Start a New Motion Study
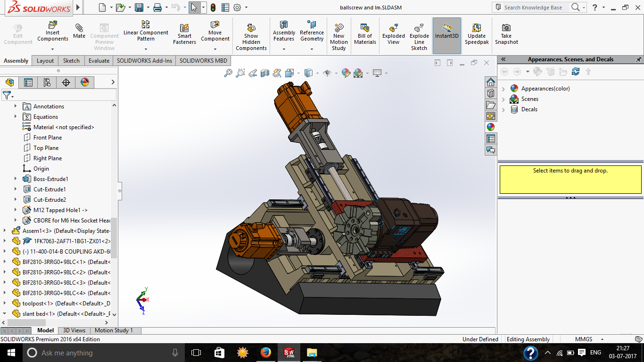This screenshot has height=362, width=644. [x=339, y=37]
